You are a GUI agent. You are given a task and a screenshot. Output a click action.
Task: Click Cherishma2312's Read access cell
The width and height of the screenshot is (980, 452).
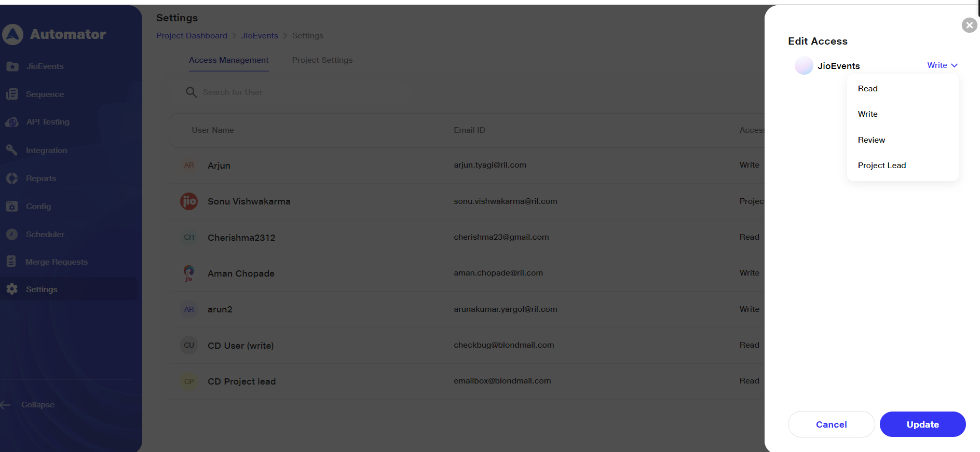[750, 237]
